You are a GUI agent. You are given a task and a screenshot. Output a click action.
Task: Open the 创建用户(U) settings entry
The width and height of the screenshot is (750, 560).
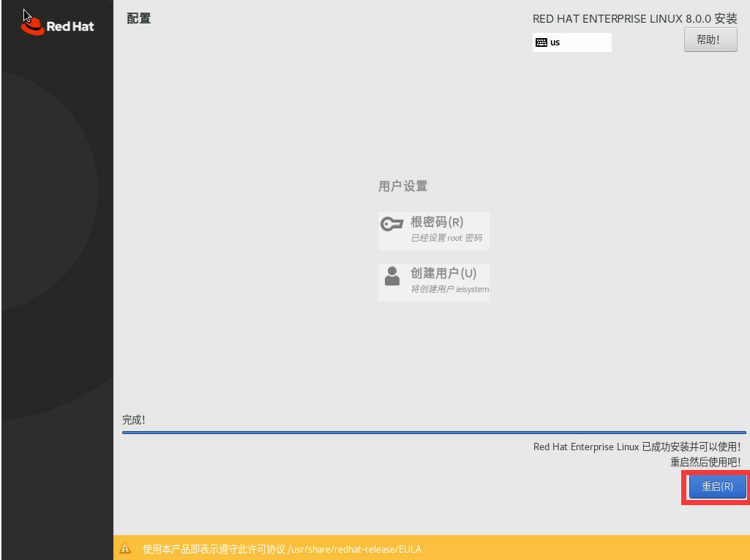443,273
